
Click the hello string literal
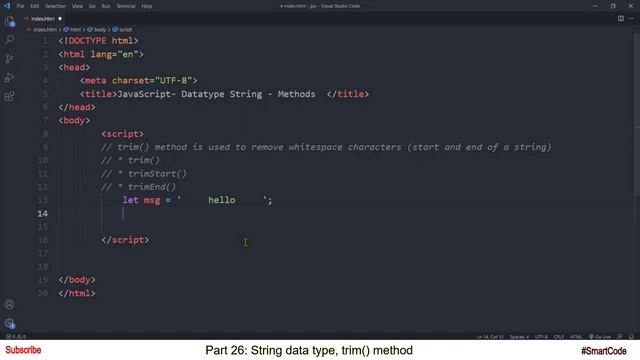(222, 200)
